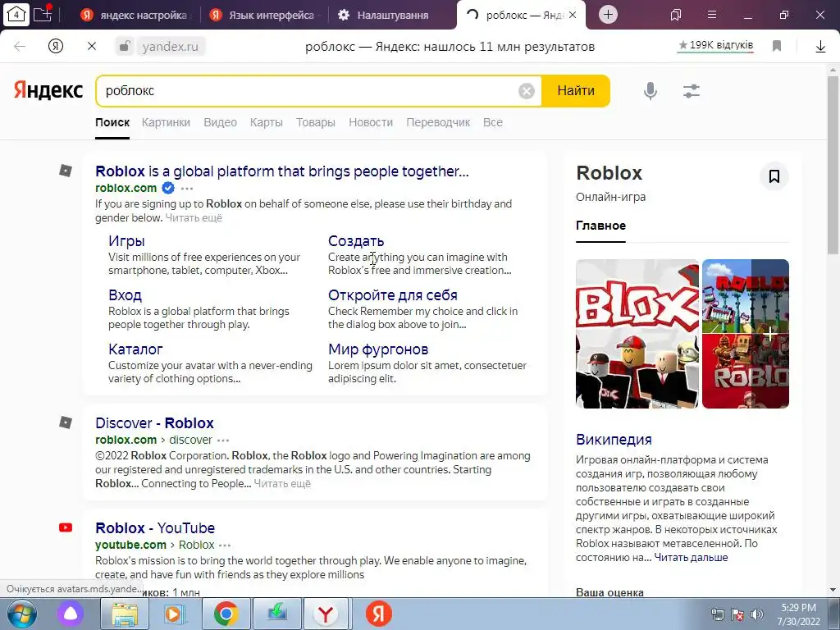The image size is (840, 630).
Task: Open search filter settings sliders icon
Action: 691,91
